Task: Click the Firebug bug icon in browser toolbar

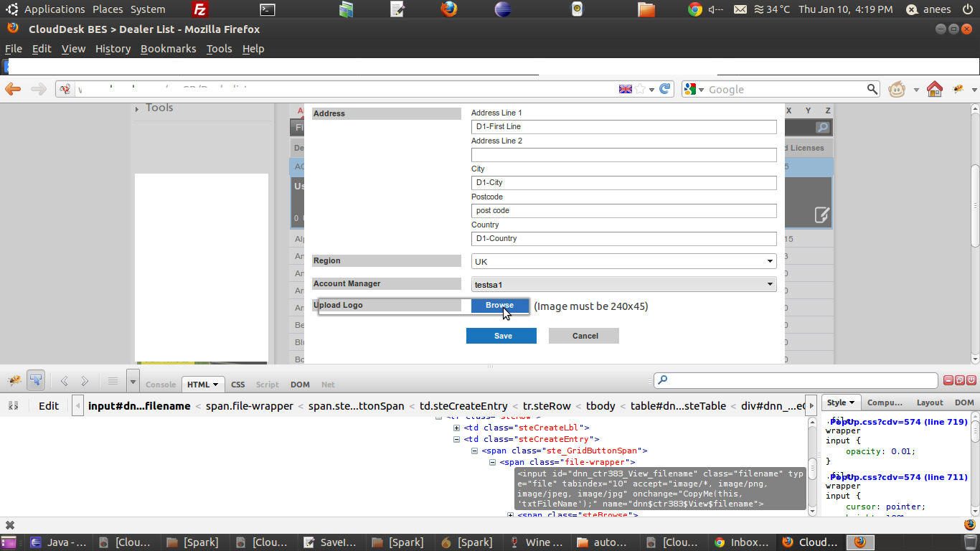Action: click(958, 89)
